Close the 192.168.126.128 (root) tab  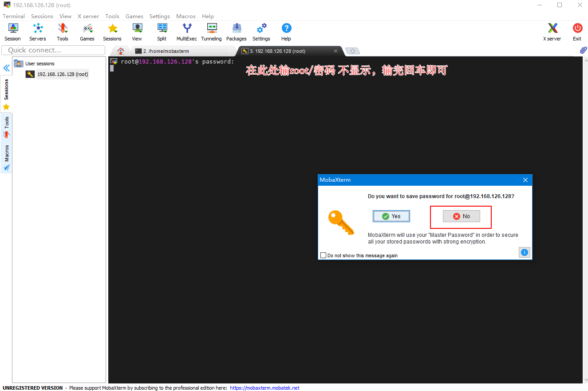pos(336,51)
